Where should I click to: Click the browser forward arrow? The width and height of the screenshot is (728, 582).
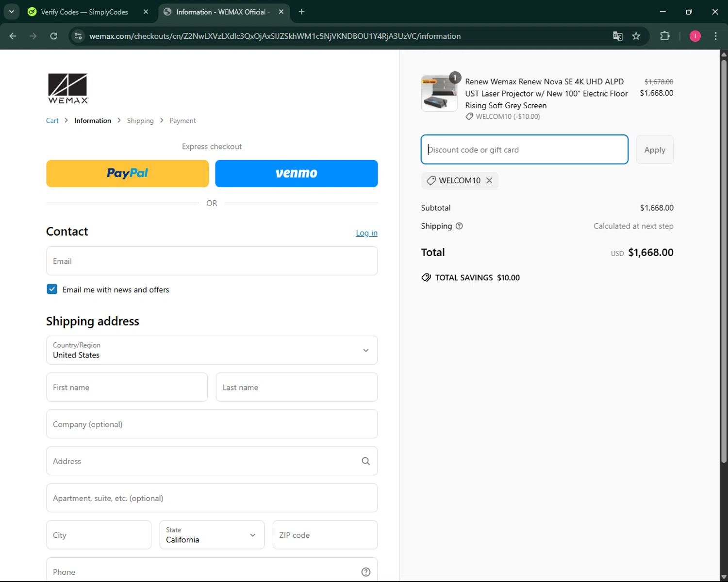(33, 36)
